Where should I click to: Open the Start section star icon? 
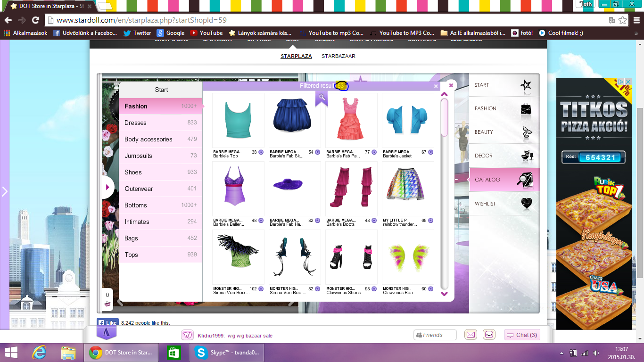[x=525, y=85]
